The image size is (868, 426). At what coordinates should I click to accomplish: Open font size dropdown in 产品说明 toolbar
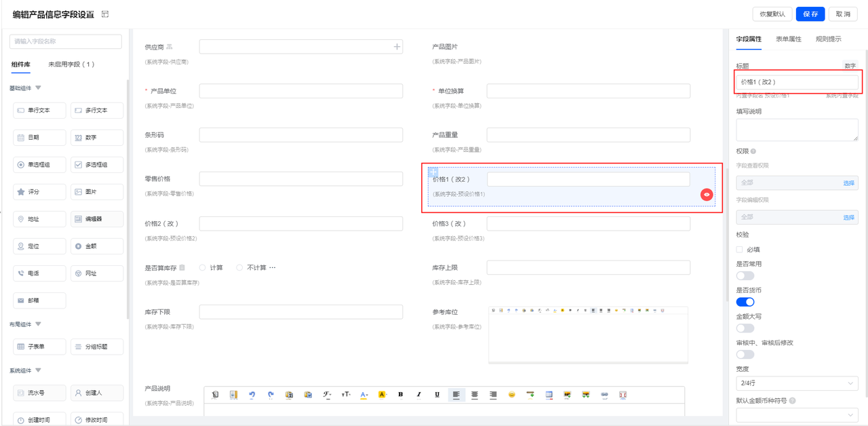pos(345,394)
